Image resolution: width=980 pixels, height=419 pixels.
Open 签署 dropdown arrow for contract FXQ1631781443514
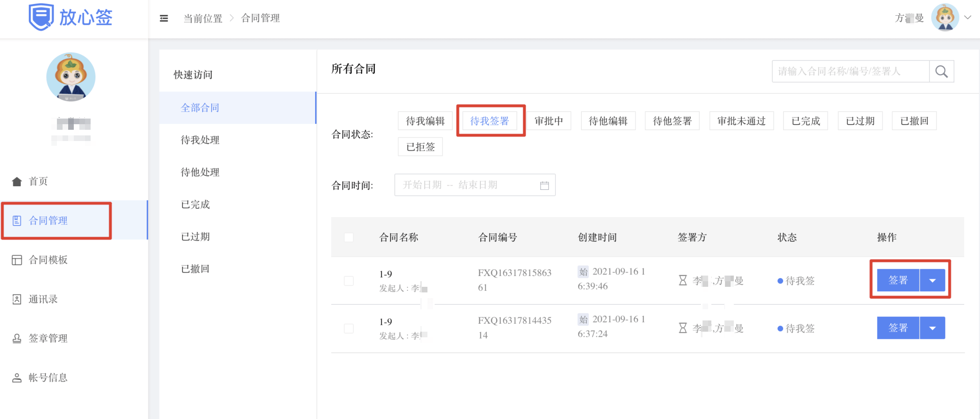pyautogui.click(x=933, y=328)
